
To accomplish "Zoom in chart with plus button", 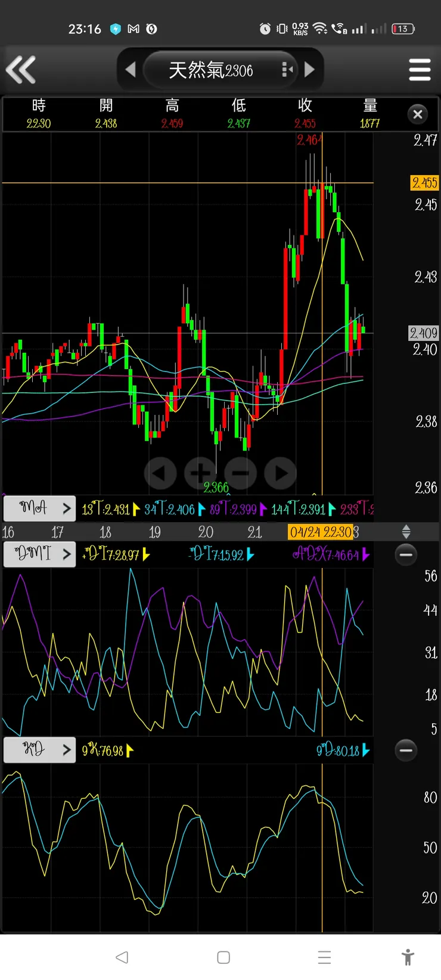I will click(x=200, y=473).
